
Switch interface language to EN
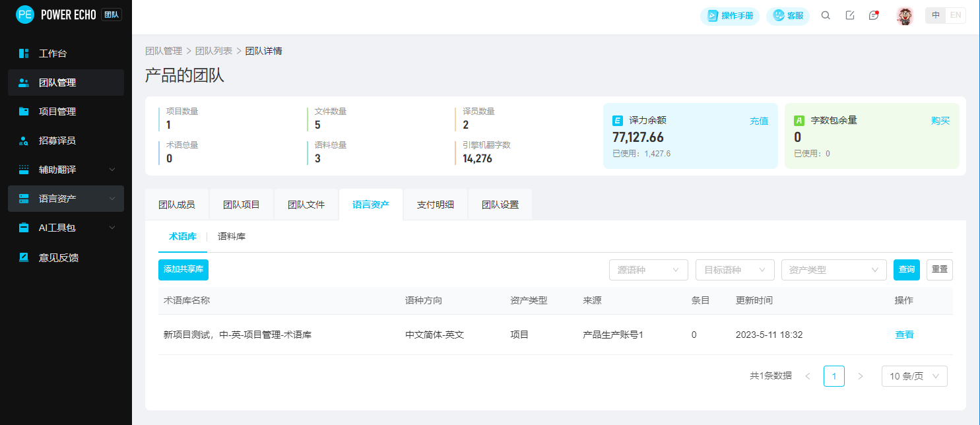[x=956, y=15]
